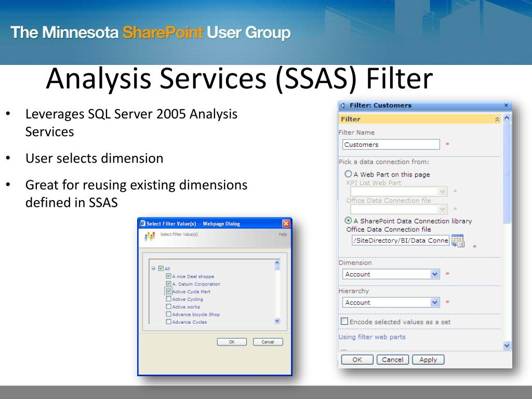This screenshot has width=532, height=399.
Task: Select 'A SharePoint Data Connection library' radio
Action: [348, 220]
